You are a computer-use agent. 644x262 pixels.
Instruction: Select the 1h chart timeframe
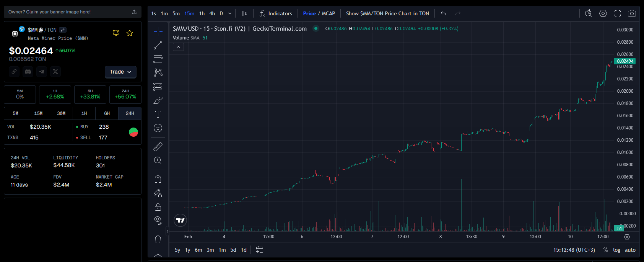(x=202, y=13)
